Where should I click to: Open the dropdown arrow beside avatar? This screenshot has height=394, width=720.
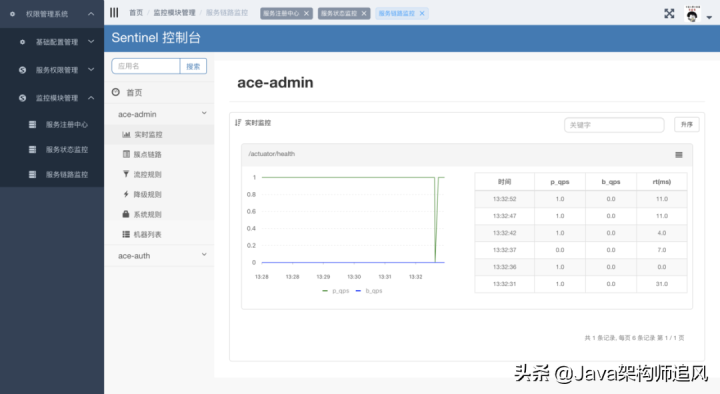[709, 17]
